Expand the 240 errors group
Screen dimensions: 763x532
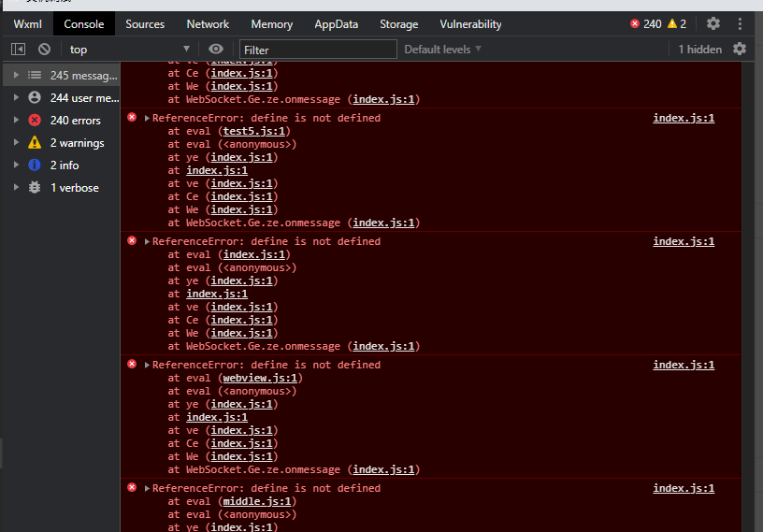(16, 120)
